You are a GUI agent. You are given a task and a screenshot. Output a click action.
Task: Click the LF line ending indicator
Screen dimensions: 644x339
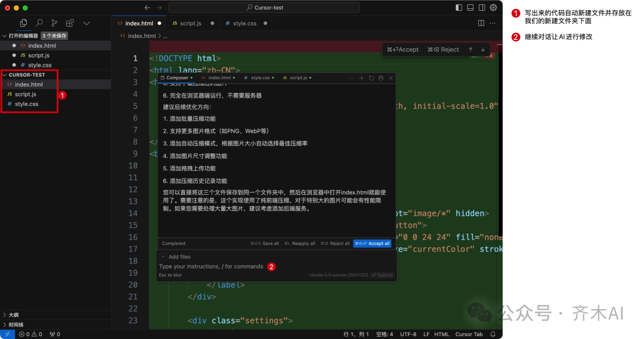[x=426, y=334]
